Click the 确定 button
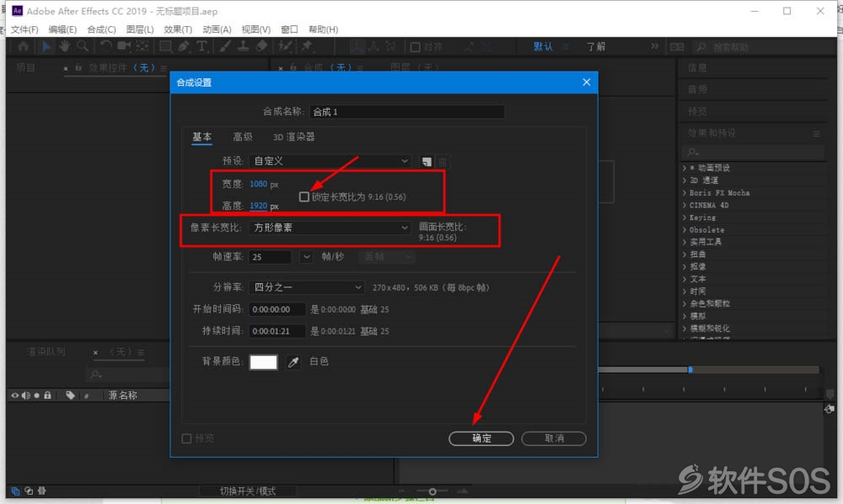The width and height of the screenshot is (843, 504). (481, 438)
